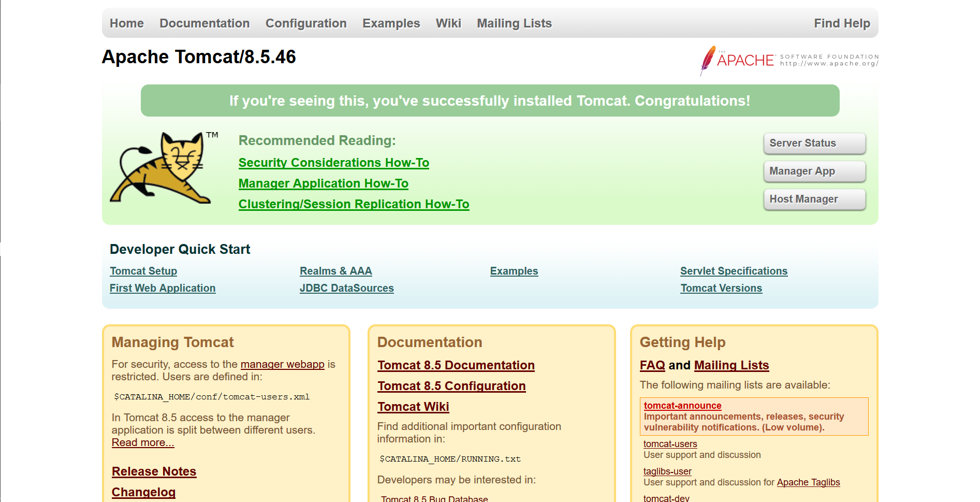980x502 pixels.
Task: Open the tomcat-announce mailing list link
Action: [682, 406]
